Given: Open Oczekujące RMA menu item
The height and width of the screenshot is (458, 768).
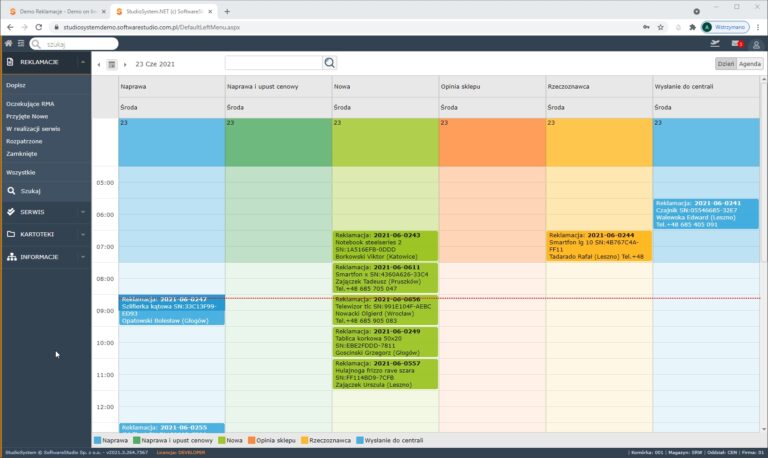Looking at the screenshot, I should (x=30, y=103).
